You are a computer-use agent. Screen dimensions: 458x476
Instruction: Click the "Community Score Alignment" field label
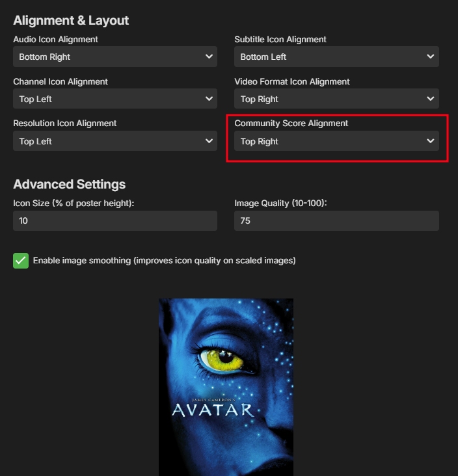(x=291, y=124)
